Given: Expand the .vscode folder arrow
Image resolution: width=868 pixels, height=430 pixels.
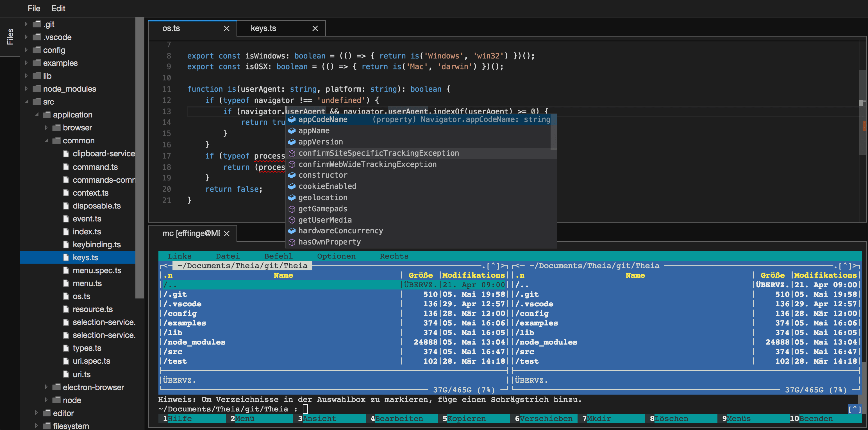Looking at the screenshot, I should click(26, 37).
